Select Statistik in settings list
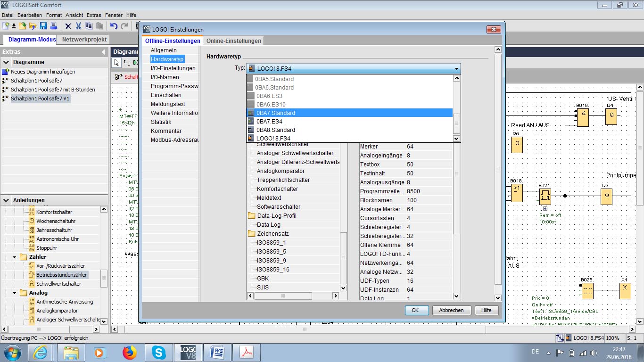The width and height of the screenshot is (644, 362). 161,122
